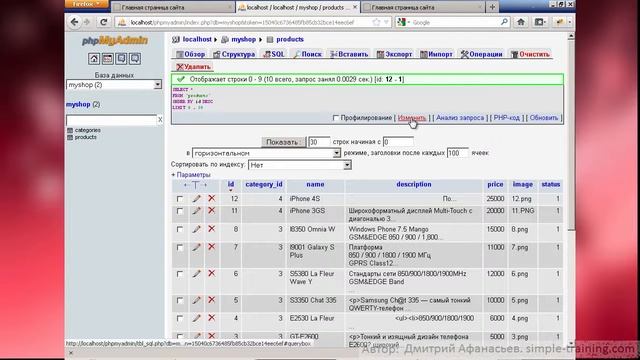Edit the S5380 La Fleur Wave Y row
640x360 pixels.
pyautogui.click(x=196, y=274)
